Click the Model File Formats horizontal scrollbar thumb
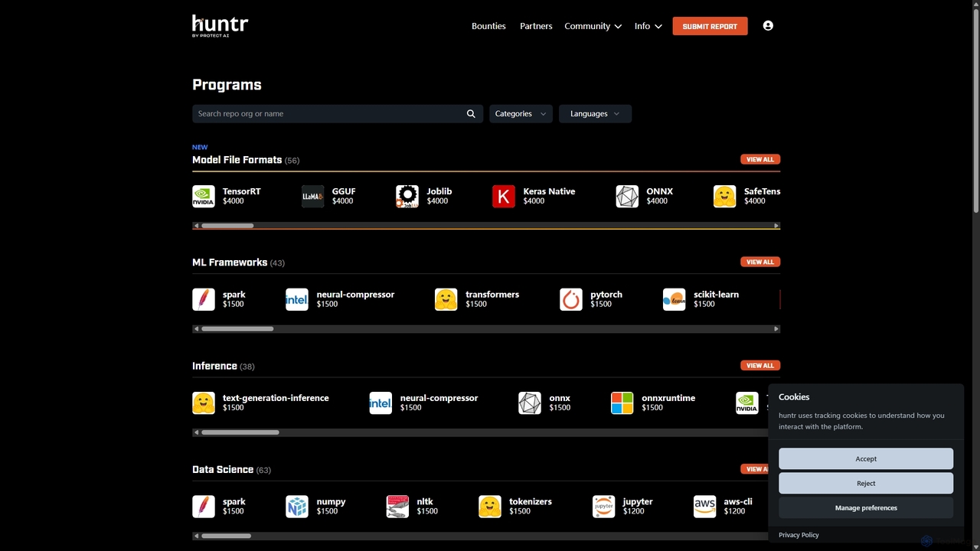The height and width of the screenshot is (551, 980). point(227,226)
